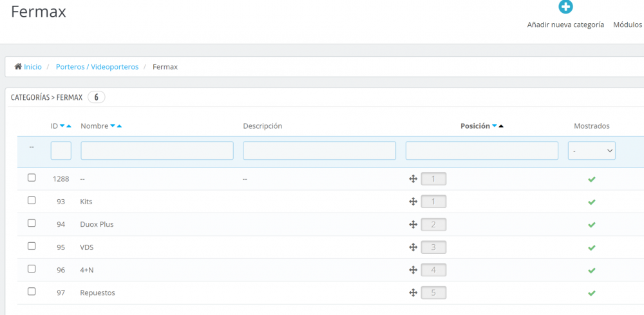Grab move handle for row 1288

pos(413,179)
